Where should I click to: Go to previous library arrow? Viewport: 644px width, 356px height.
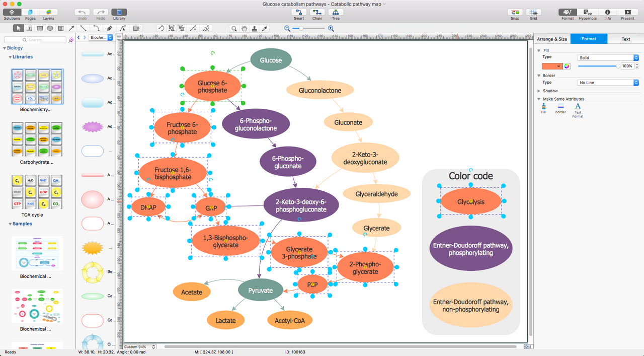[x=78, y=38]
